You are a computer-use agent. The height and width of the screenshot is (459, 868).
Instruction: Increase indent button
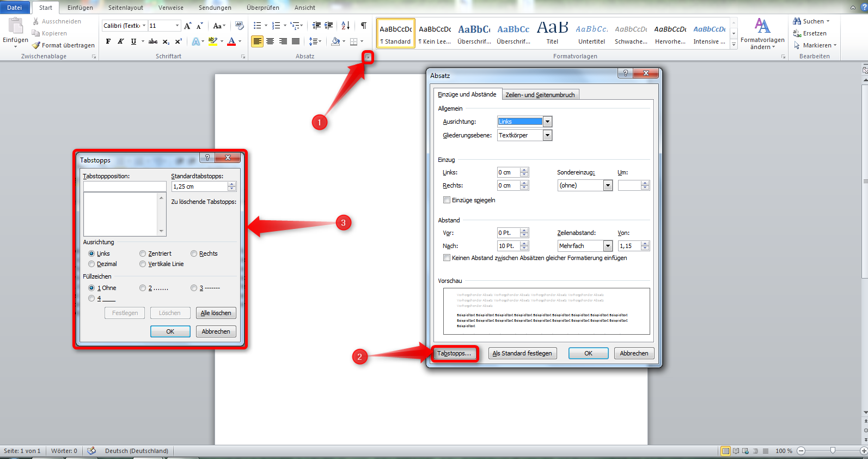pyautogui.click(x=328, y=26)
